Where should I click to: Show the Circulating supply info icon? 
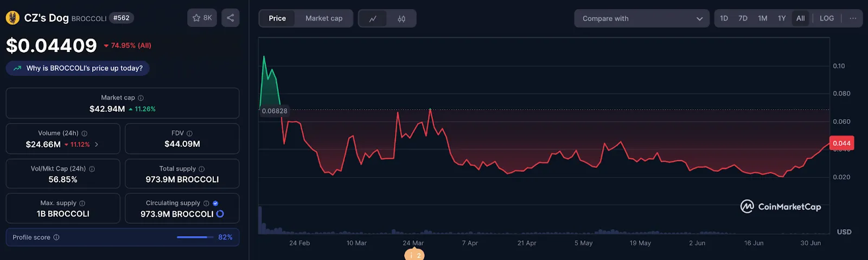pos(206,204)
